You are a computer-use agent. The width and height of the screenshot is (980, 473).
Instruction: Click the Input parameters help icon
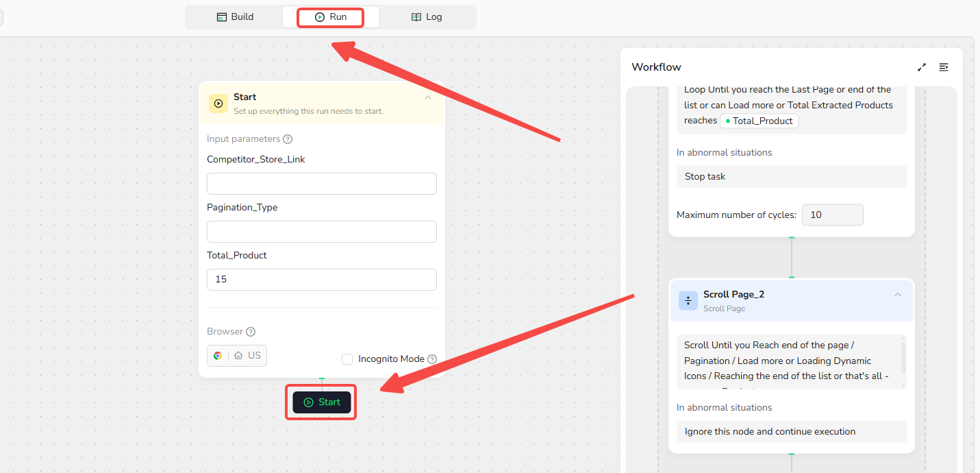point(288,139)
